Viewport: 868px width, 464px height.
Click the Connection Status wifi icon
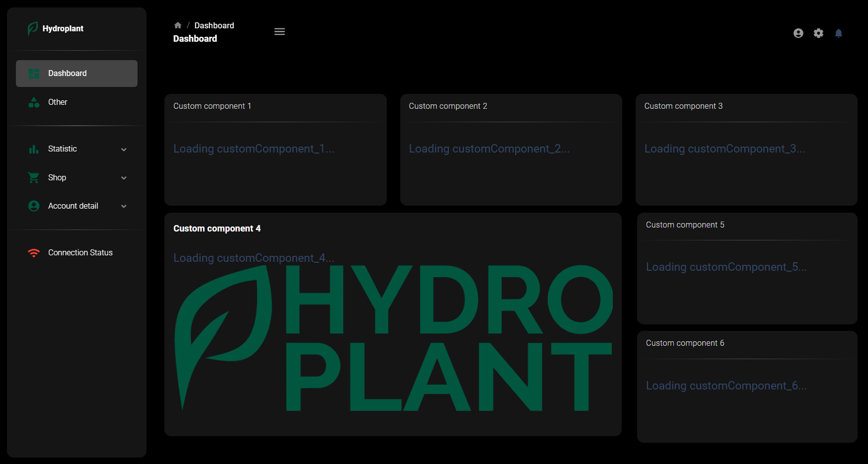(34, 252)
